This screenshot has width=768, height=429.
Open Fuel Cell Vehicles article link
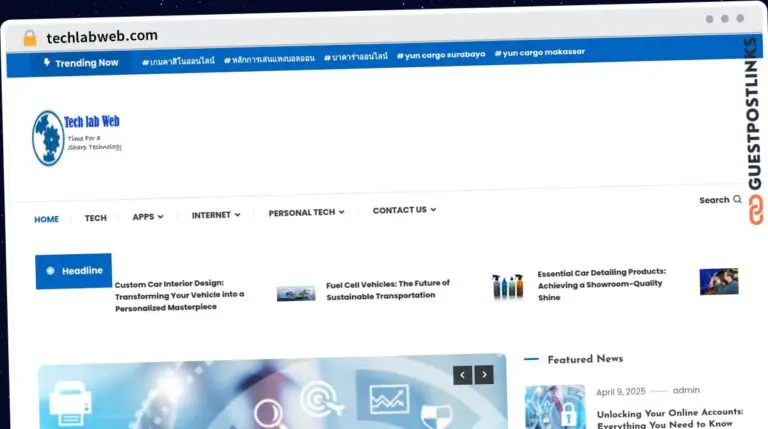(388, 290)
